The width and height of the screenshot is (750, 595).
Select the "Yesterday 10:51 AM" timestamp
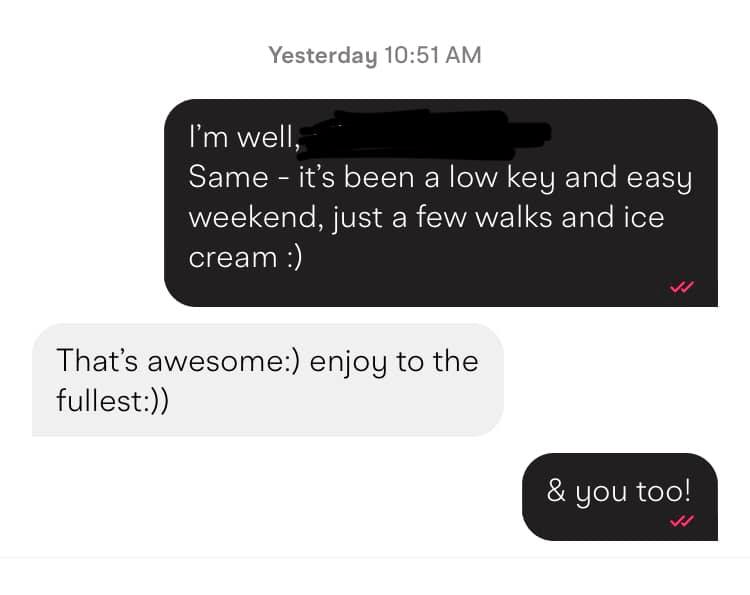[x=375, y=55]
